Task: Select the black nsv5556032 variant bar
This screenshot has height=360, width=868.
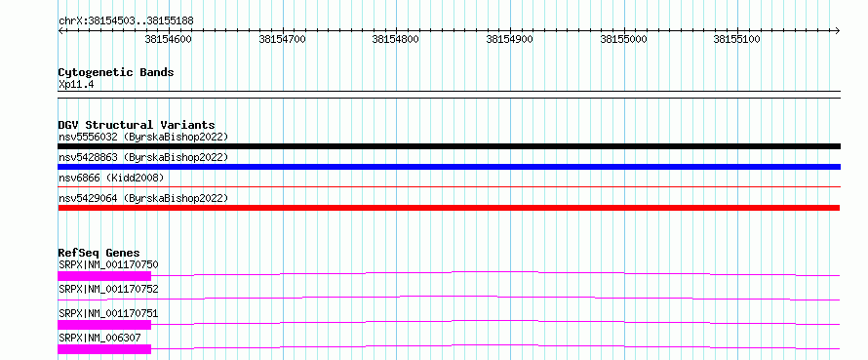Action: click(449, 146)
